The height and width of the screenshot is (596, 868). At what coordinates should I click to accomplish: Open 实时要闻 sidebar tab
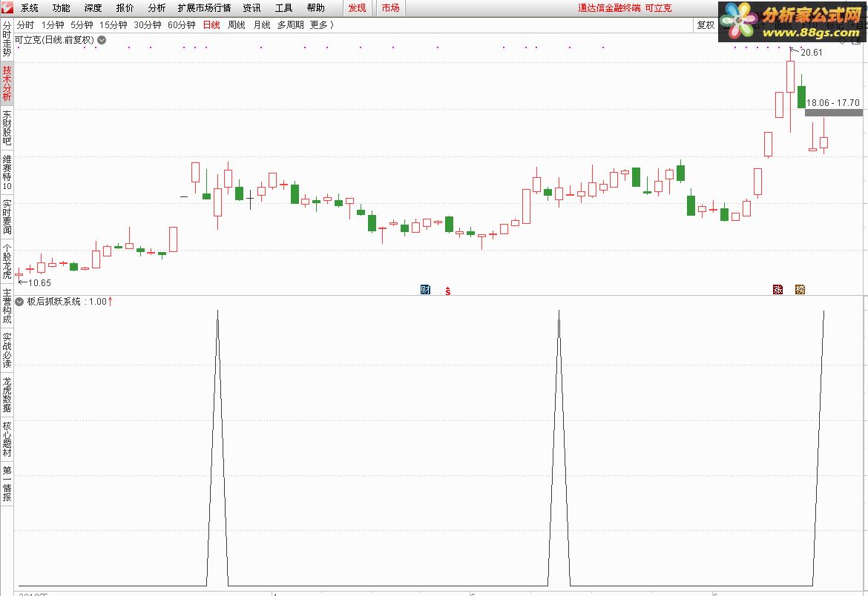click(x=7, y=217)
